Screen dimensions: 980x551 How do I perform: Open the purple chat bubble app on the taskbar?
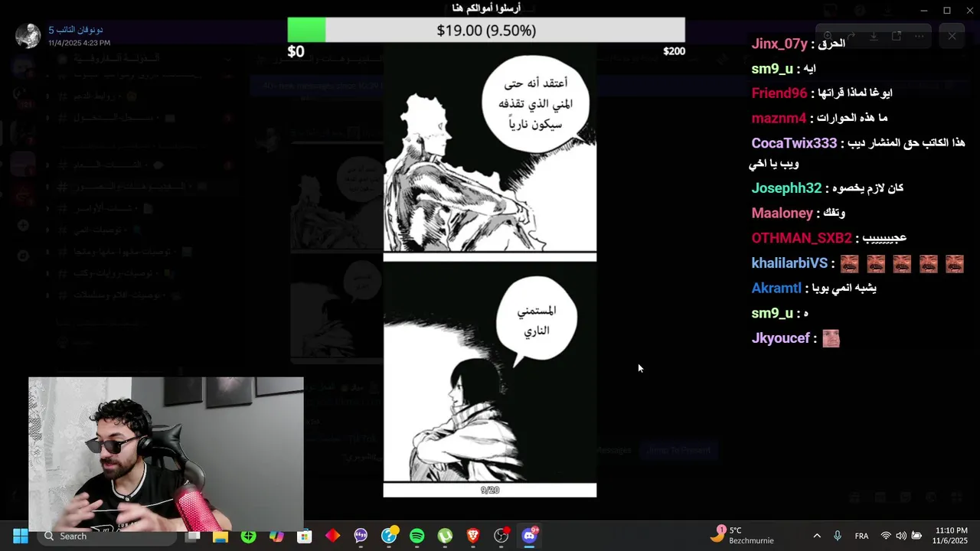tap(361, 536)
